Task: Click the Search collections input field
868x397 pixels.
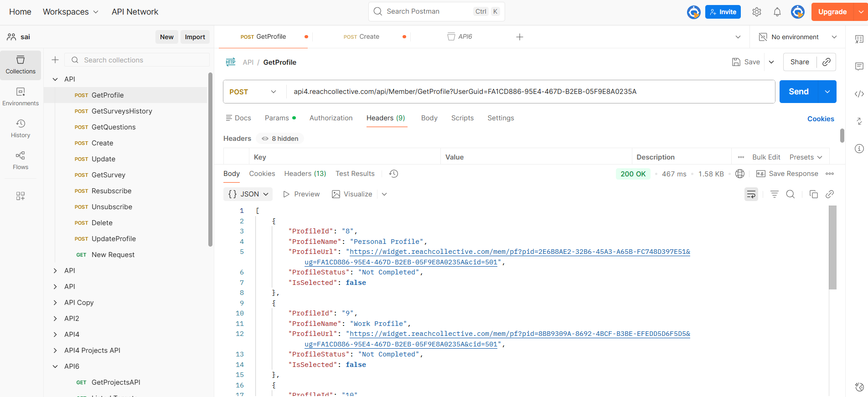Action: click(x=141, y=60)
